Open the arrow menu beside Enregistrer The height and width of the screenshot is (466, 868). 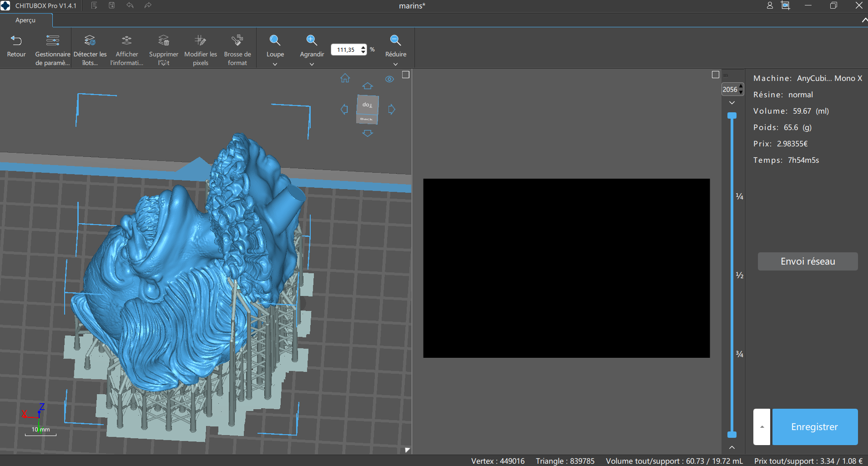(x=762, y=426)
